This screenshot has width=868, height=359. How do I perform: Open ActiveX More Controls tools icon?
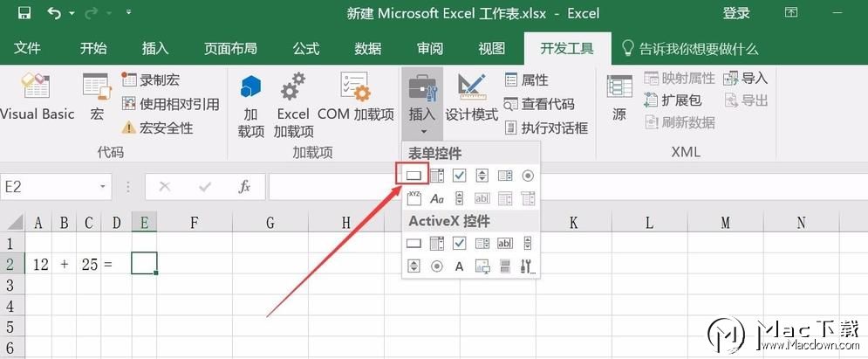pos(528,266)
